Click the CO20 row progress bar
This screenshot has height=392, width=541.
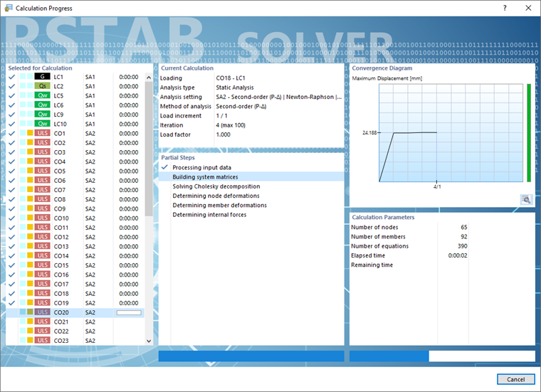coord(129,312)
